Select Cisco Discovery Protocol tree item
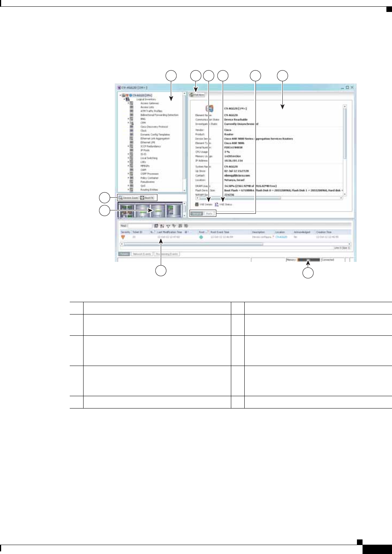The width and height of the screenshot is (392, 554). pos(154,127)
